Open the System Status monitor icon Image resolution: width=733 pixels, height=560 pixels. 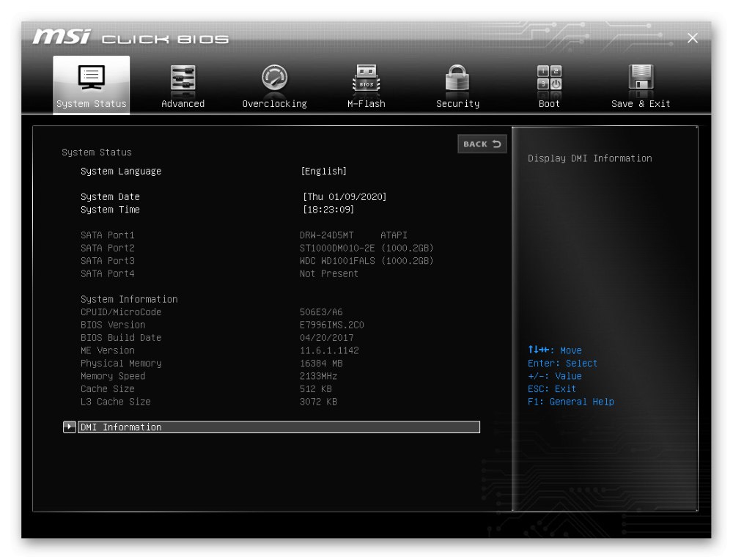pos(91,77)
